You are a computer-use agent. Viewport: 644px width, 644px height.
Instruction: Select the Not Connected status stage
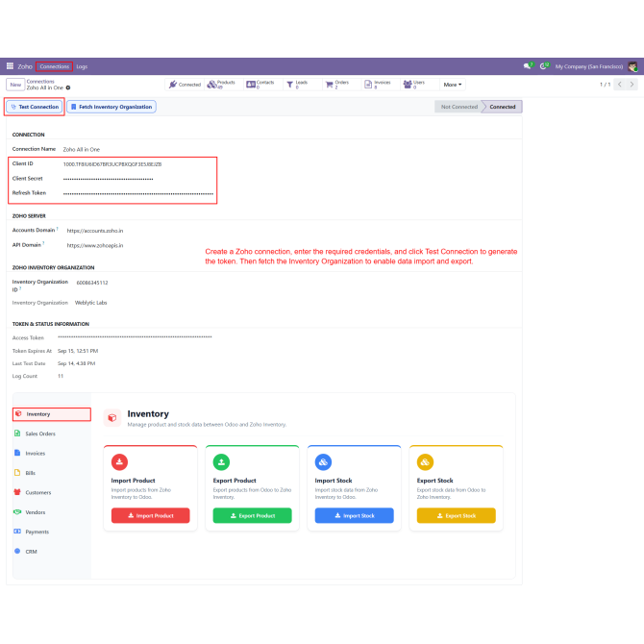pyautogui.click(x=458, y=107)
